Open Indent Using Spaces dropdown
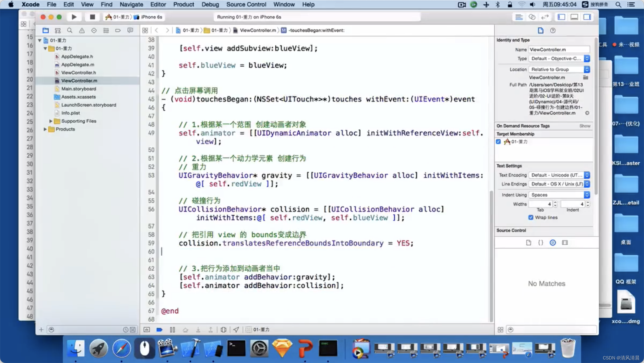This screenshot has width=644, height=363. (x=559, y=195)
